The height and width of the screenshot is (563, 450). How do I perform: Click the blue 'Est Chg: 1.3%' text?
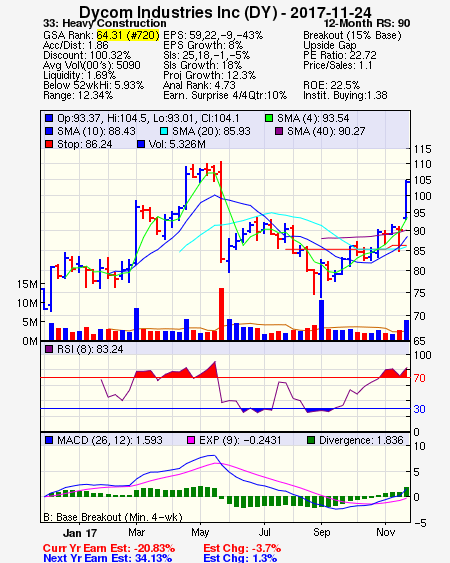(240, 558)
